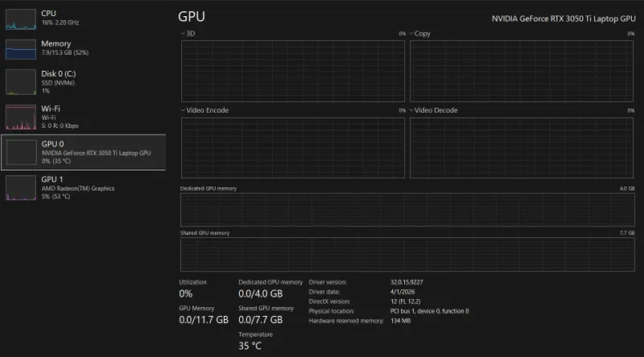Open the Memory performance item
Screen dimensions: 644x357
pyautogui.click(x=84, y=49)
